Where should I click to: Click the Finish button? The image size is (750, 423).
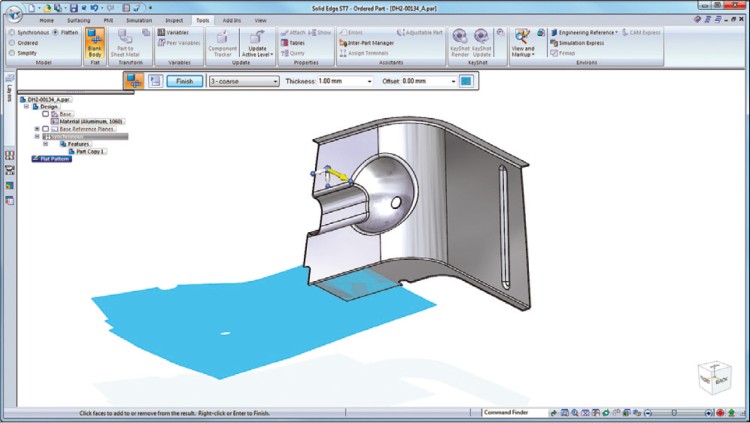coord(184,81)
